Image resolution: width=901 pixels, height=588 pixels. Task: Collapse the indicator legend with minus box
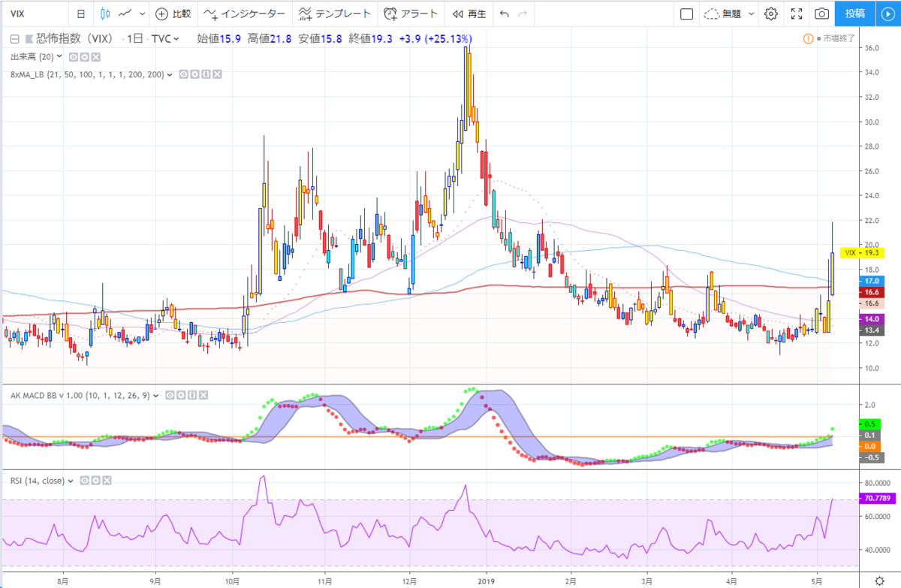pos(14,39)
